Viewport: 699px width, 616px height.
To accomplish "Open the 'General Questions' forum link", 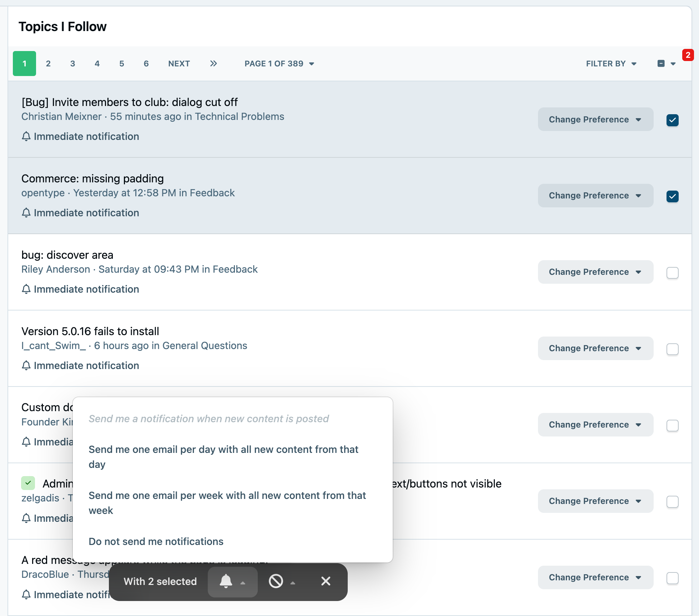I will pyautogui.click(x=205, y=346).
